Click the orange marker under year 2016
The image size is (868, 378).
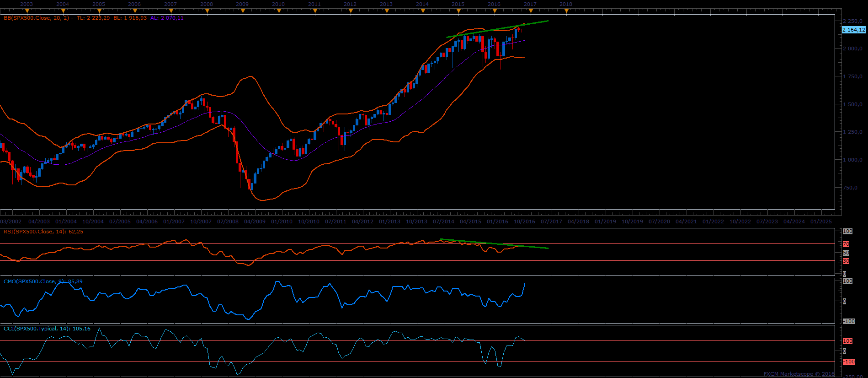tap(494, 11)
